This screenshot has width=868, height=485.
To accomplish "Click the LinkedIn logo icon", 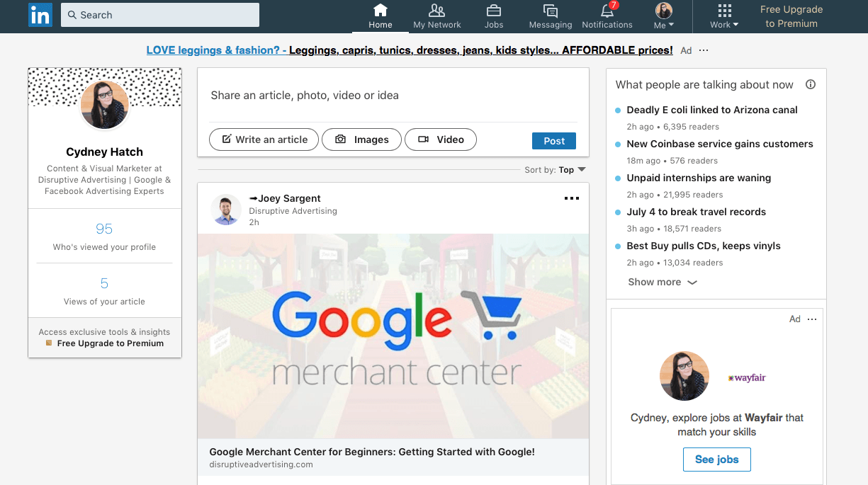I will 40,15.
